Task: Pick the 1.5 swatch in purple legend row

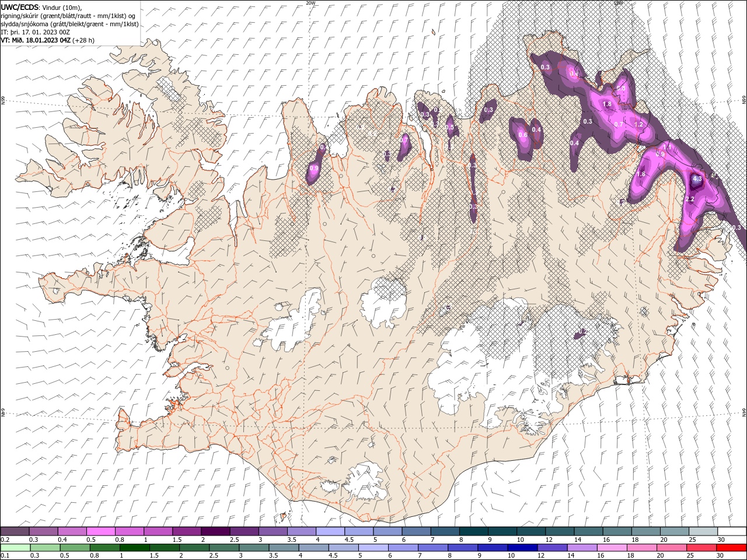Action: (x=187, y=531)
